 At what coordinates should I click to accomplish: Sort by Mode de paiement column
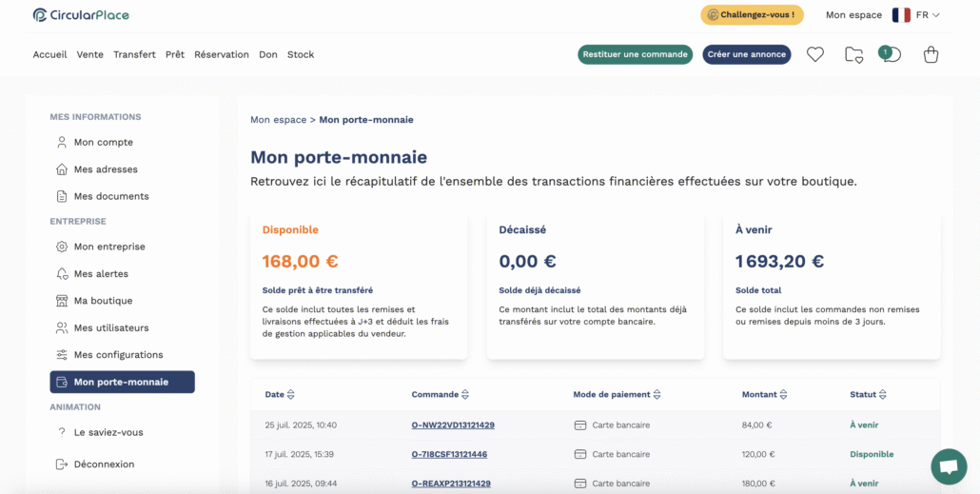coord(617,395)
